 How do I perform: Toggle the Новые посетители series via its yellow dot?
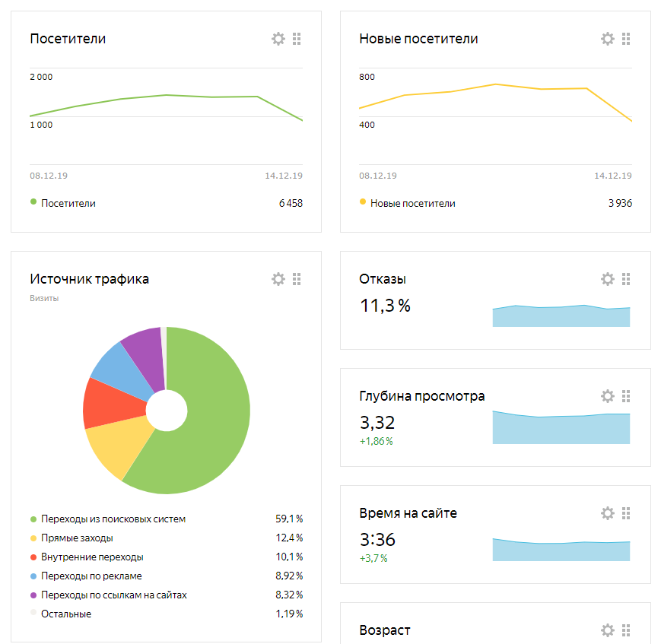point(362,203)
